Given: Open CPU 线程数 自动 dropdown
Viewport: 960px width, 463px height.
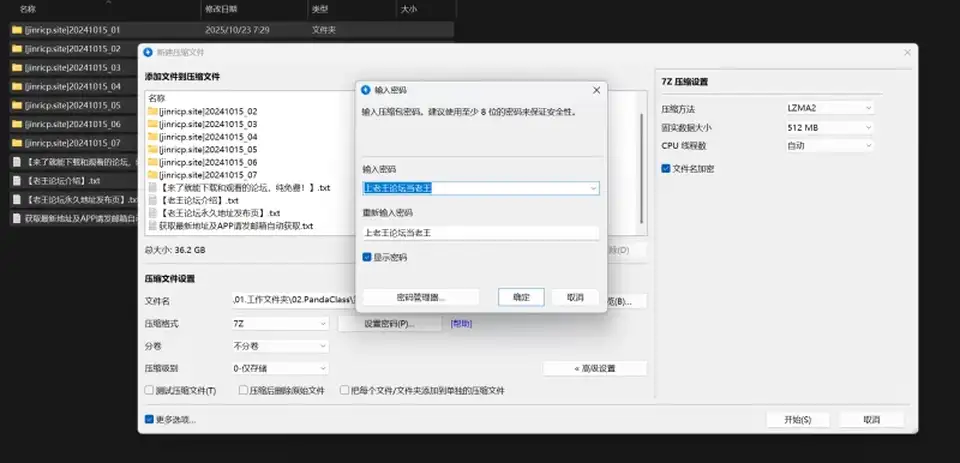Looking at the screenshot, I should tap(830, 146).
